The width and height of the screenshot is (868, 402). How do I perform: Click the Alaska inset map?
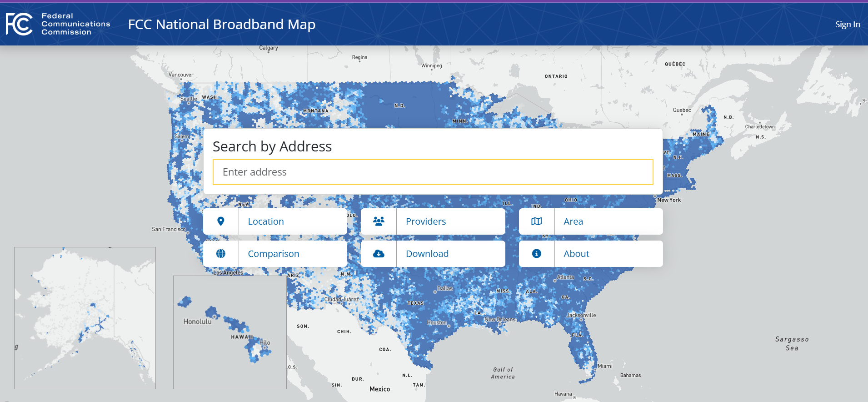pyautogui.click(x=85, y=318)
